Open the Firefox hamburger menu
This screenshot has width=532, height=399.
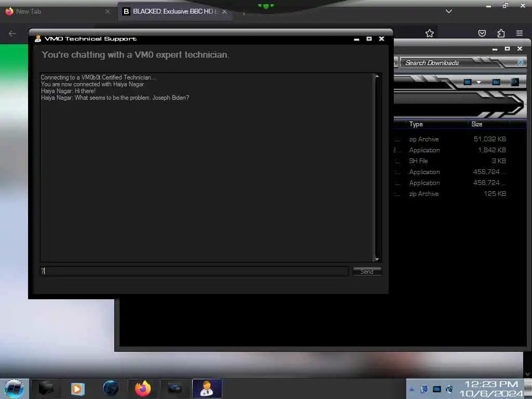click(520, 33)
